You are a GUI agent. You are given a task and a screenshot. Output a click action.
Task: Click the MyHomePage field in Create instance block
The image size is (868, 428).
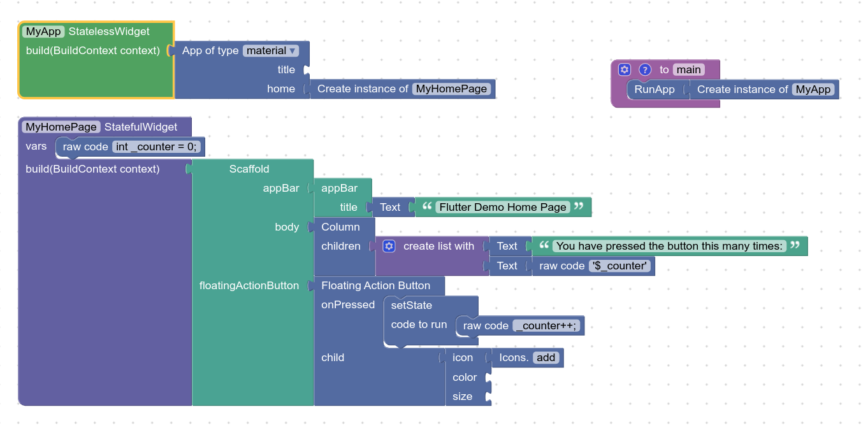(452, 89)
